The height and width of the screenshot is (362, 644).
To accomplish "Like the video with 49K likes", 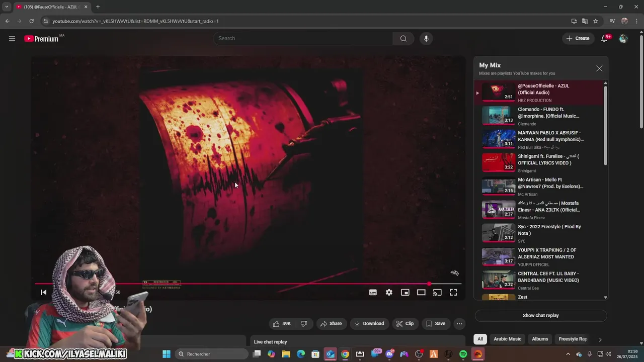I will click(x=282, y=324).
